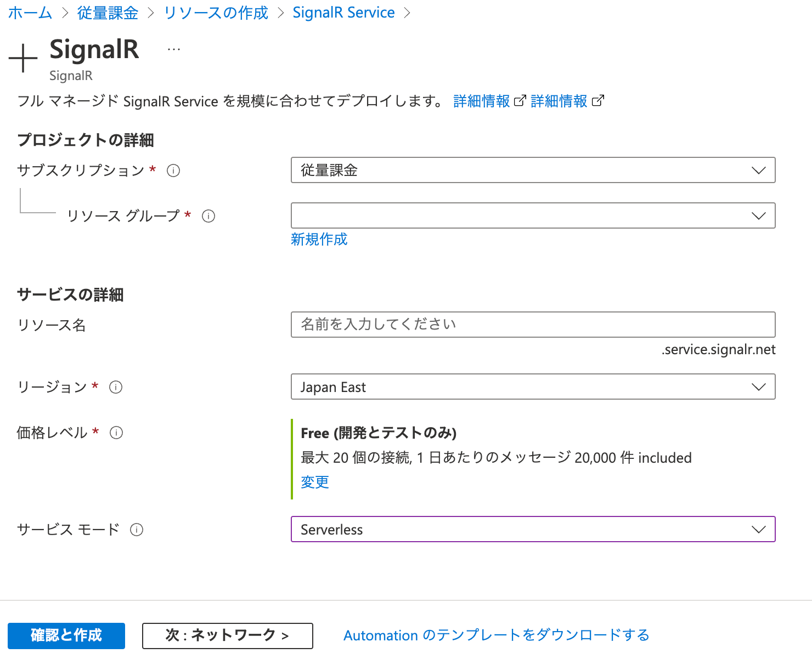
Task: Click the info icon beside 価格レベル
Action: [x=116, y=433]
